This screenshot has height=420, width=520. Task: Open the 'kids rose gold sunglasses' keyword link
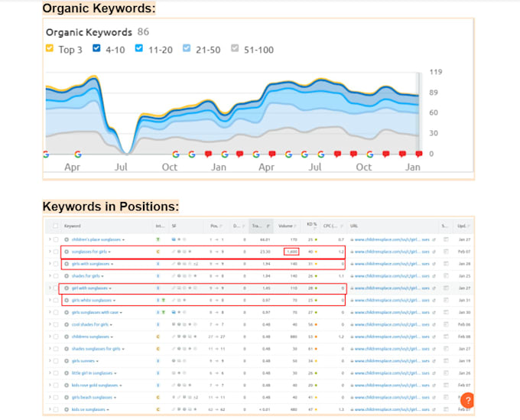tap(95, 386)
